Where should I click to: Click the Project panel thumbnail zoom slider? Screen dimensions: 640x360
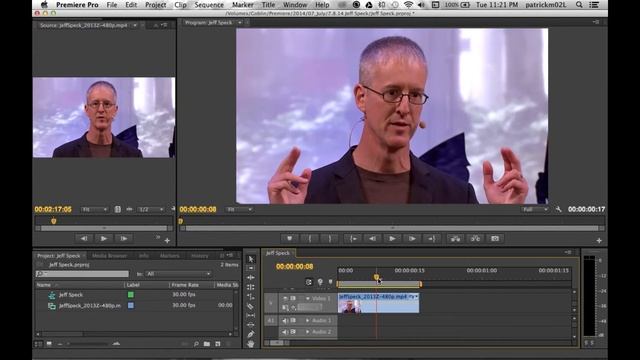pyautogui.click(x=88, y=344)
